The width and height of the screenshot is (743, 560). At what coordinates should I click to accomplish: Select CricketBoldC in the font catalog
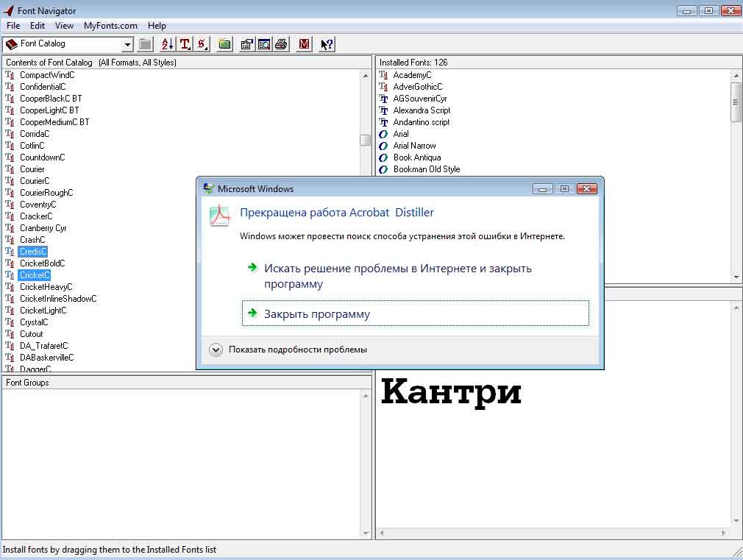(x=42, y=263)
